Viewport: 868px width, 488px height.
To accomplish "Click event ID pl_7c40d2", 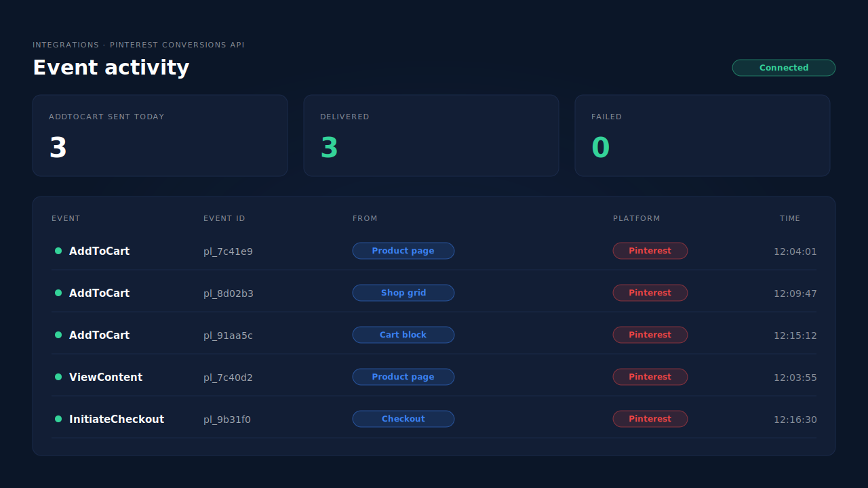I will pyautogui.click(x=228, y=378).
